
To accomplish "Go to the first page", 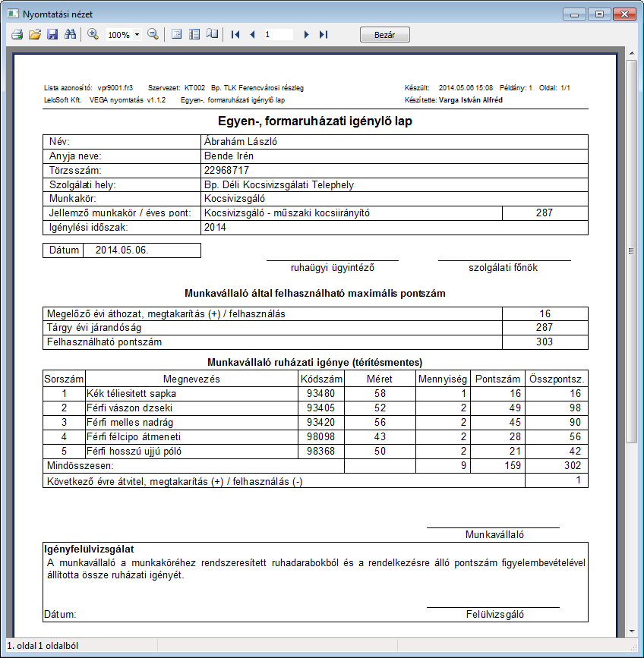I will [x=235, y=34].
